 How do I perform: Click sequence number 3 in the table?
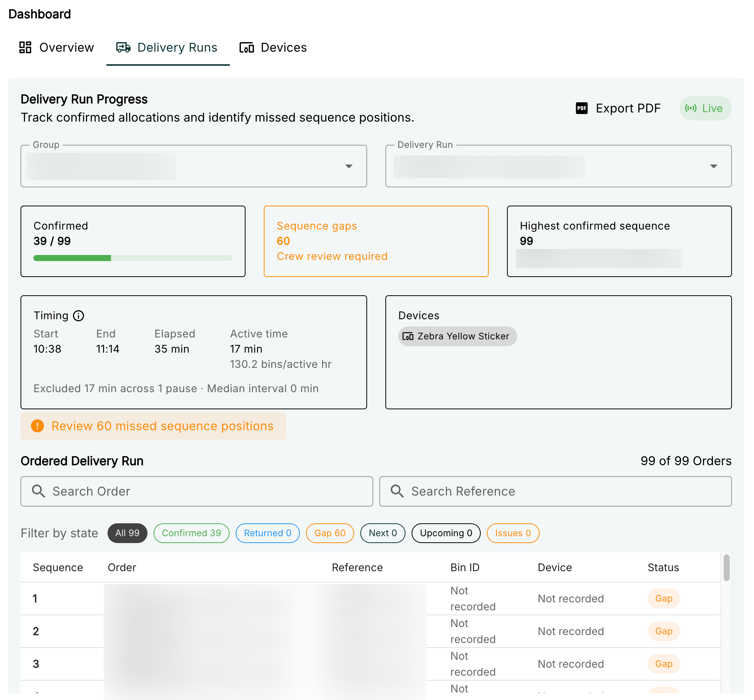click(36, 664)
